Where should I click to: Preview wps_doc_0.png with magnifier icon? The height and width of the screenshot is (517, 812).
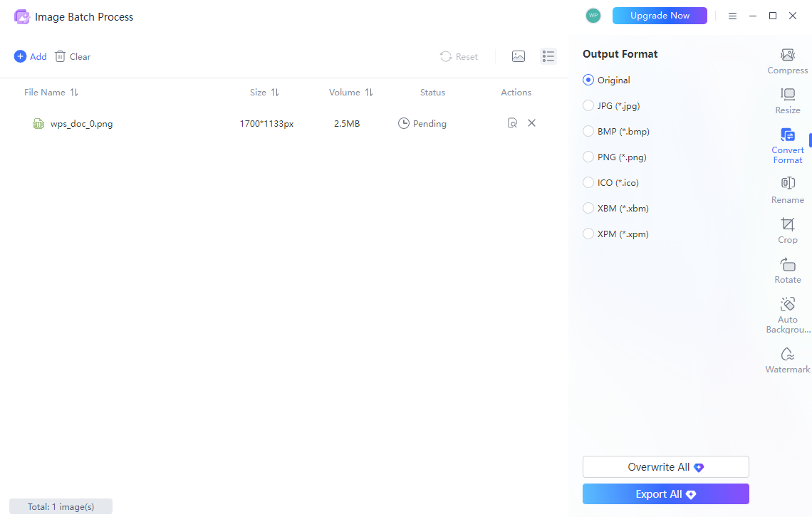(x=512, y=123)
